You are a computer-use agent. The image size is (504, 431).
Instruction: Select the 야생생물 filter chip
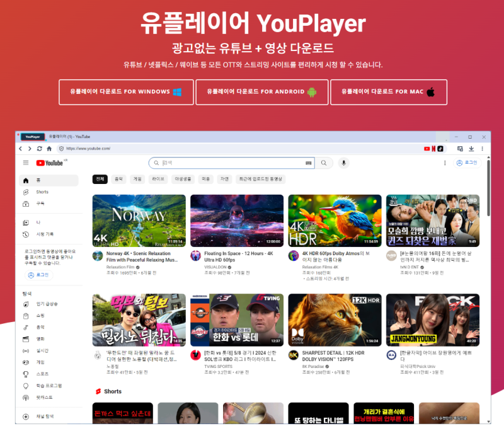(183, 179)
